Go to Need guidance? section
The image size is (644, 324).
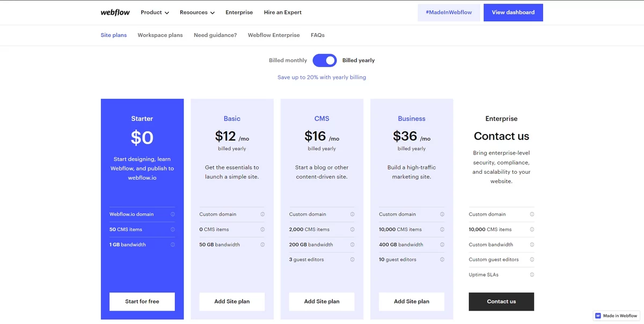coord(215,35)
